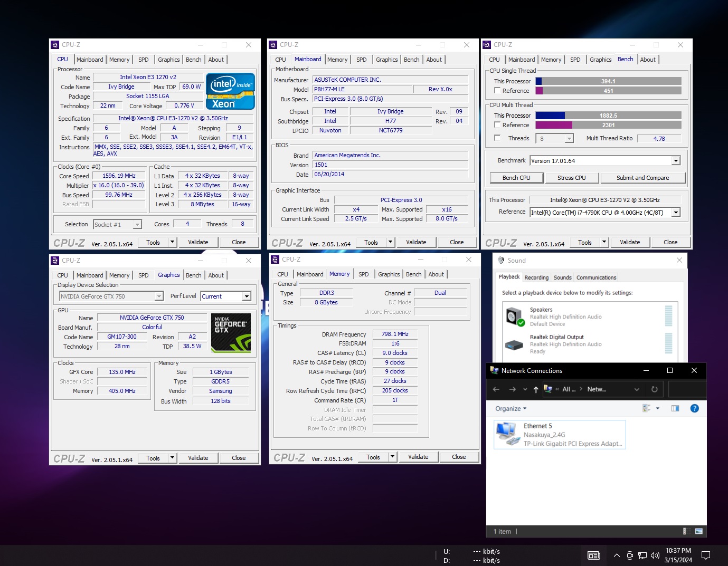
Task: Click the Core Speed value 1596.19 MHz
Action: [x=119, y=176]
